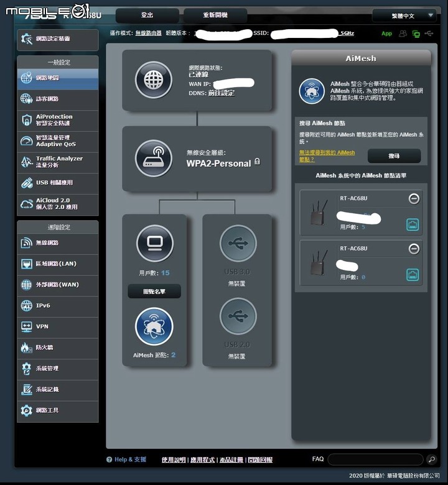
Task: Click AiMesh 節點 count 2
Action: point(173,355)
